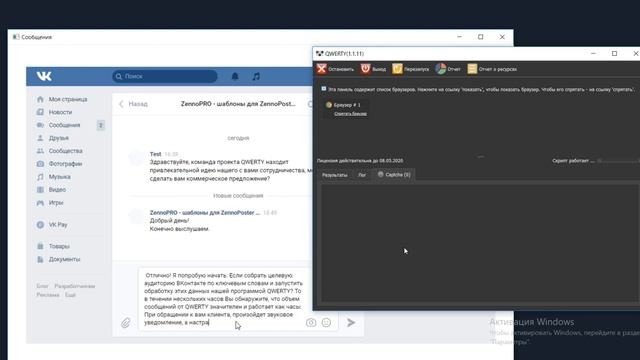The image size is (640, 360).
Task: Click Выход button in QWERTY toolbar
Action: pos(373,69)
